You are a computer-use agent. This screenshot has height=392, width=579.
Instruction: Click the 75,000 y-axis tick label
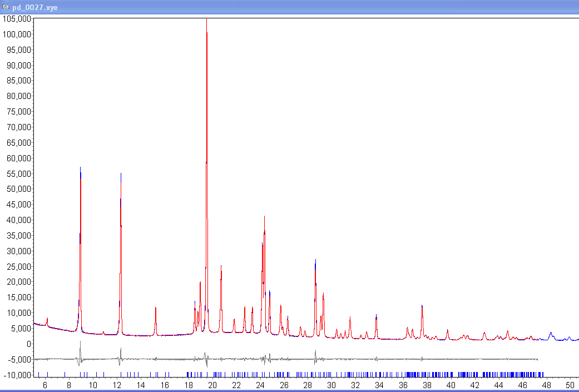click(19, 111)
